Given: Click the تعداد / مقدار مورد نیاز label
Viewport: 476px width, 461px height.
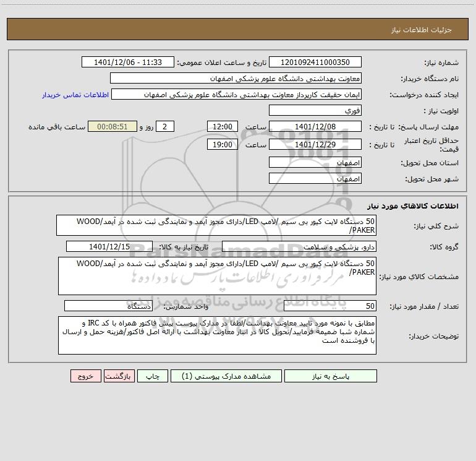Looking at the screenshot, I should (424, 306).
